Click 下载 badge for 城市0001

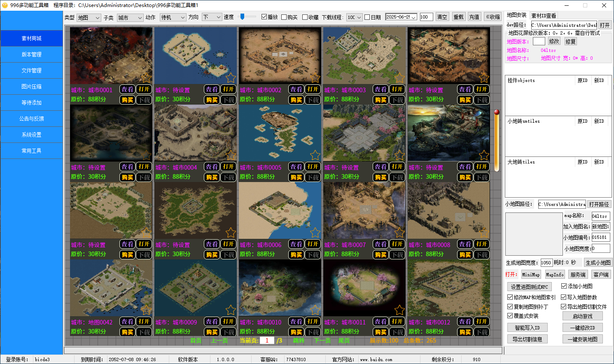(x=144, y=100)
